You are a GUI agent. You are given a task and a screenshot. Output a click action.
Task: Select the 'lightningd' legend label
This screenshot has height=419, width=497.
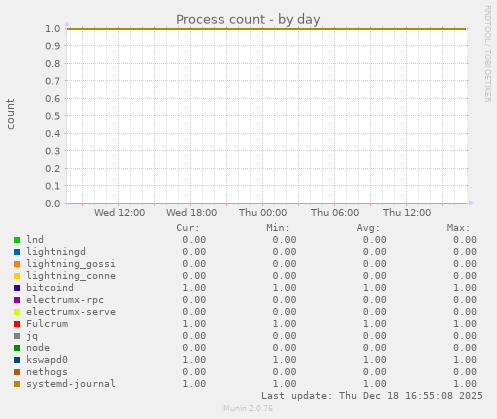pos(56,252)
